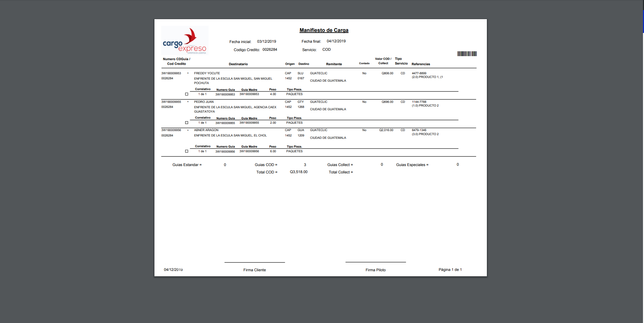Image resolution: width=644 pixels, height=323 pixels.
Task: Select recipient name FREDDY YOCUTE
Action: point(207,73)
